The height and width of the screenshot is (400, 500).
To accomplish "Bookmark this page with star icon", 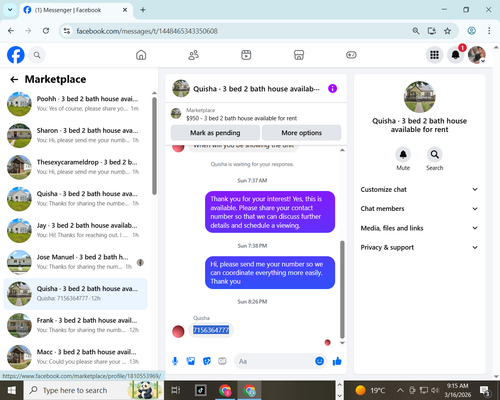I will (447, 31).
